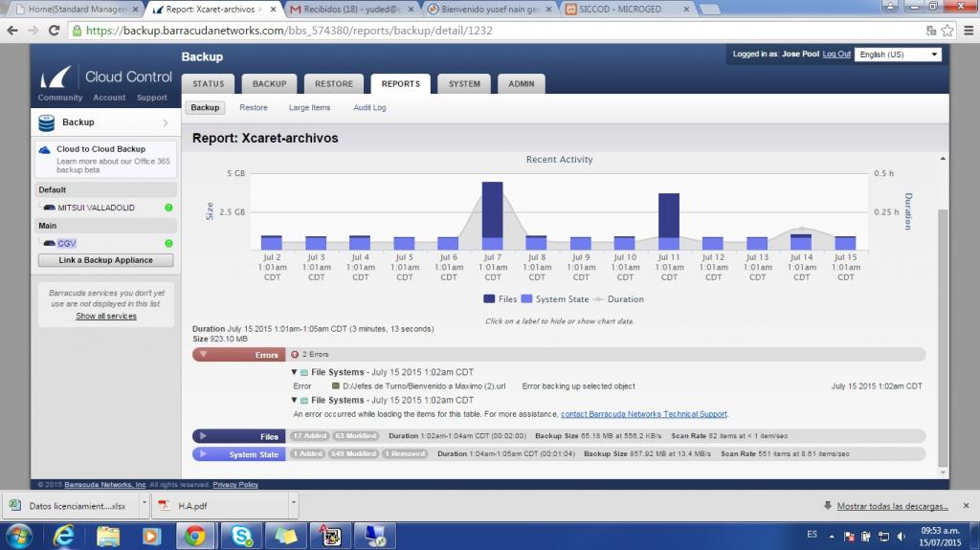This screenshot has height=550, width=980.
Task: Click the red error count icon
Action: (295, 354)
